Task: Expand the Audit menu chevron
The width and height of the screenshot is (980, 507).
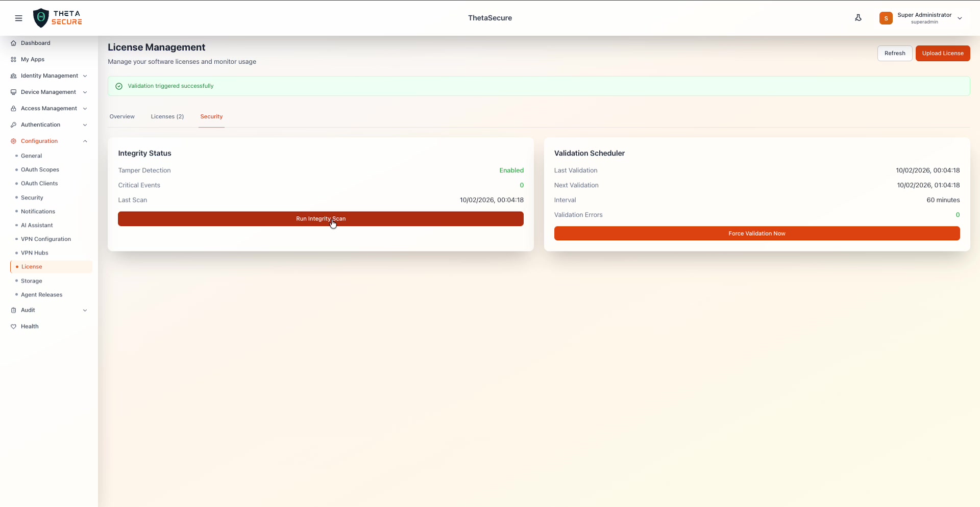Action: coord(85,310)
